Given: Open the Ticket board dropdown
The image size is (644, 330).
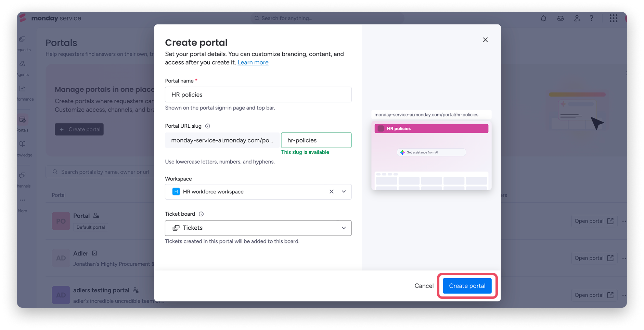Looking at the screenshot, I should point(258,228).
